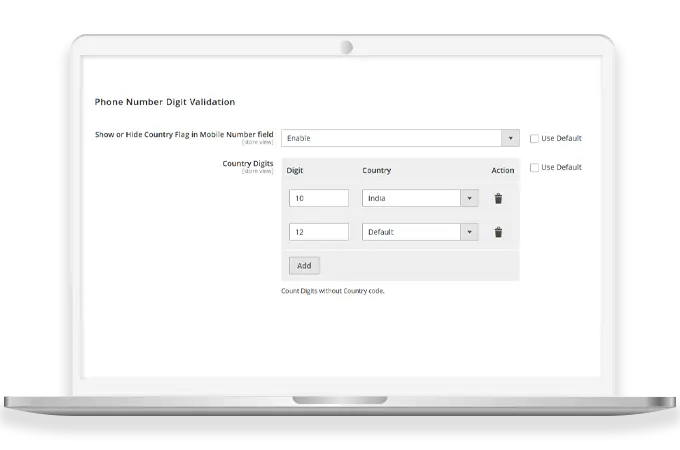
Task: Open the India country dropdown
Action: click(x=420, y=198)
